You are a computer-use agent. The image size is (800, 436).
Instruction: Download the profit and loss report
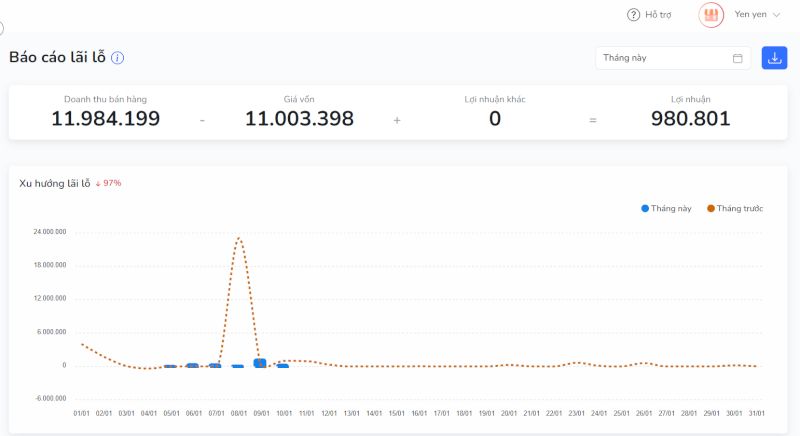coord(774,58)
